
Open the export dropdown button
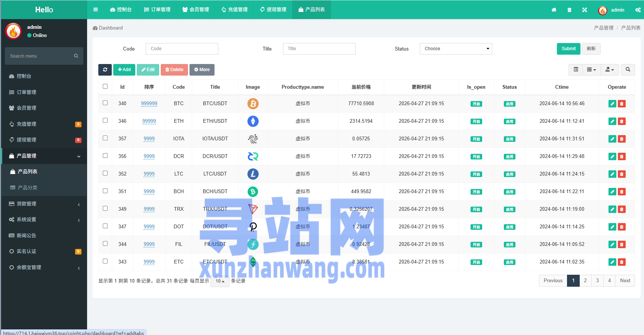click(610, 70)
